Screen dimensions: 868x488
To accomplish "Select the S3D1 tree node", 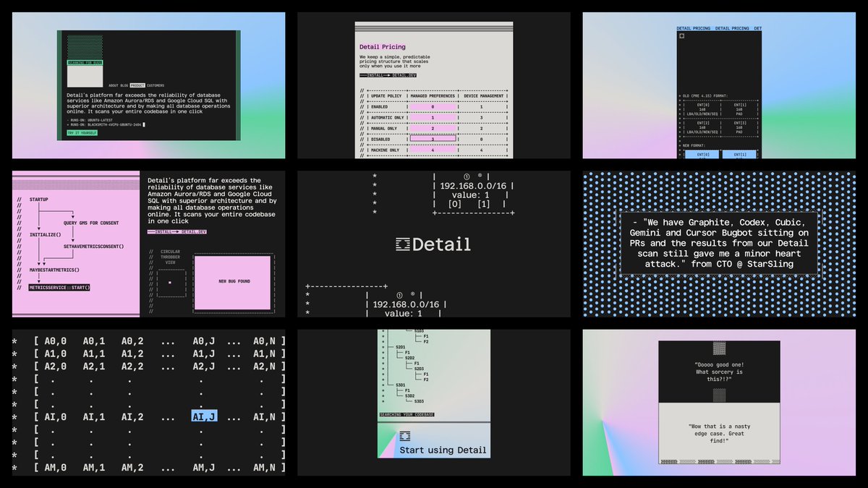I will pyautogui.click(x=401, y=385).
